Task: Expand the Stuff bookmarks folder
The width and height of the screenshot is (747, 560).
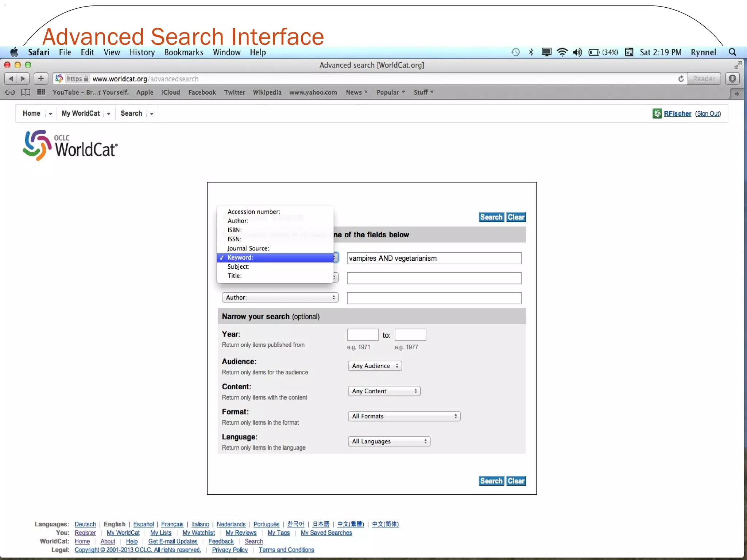Action: click(x=423, y=92)
